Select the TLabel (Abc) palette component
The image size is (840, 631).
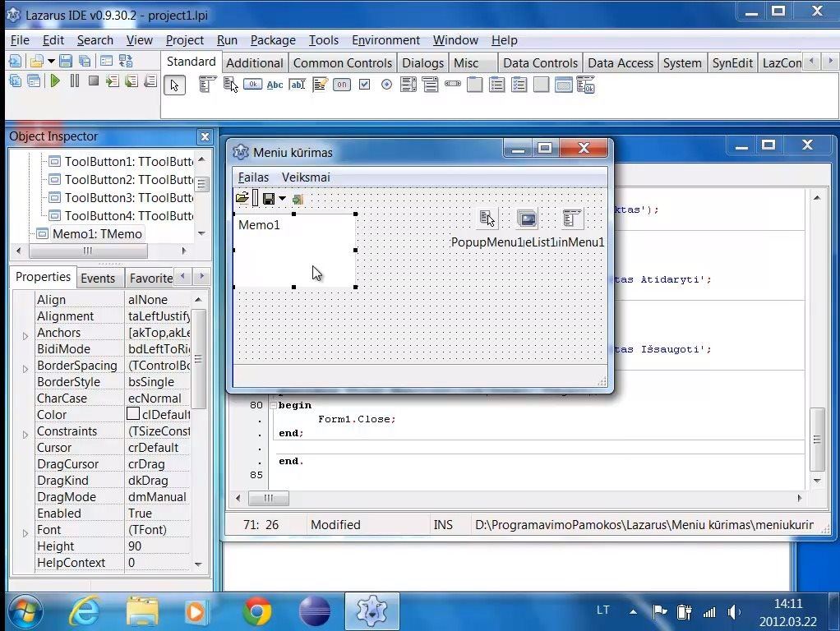(x=275, y=85)
